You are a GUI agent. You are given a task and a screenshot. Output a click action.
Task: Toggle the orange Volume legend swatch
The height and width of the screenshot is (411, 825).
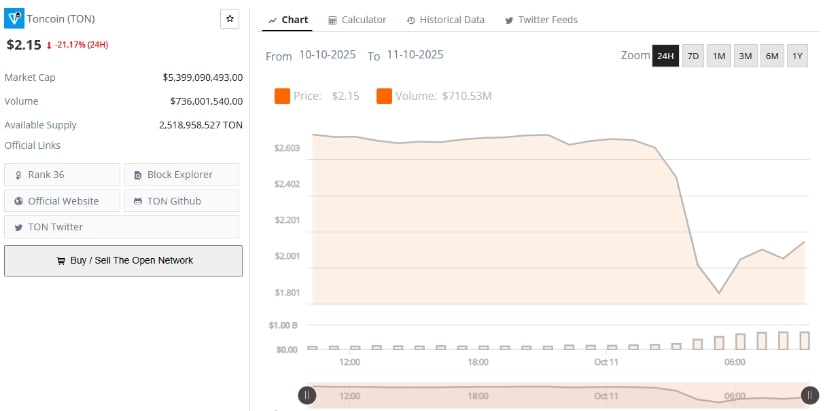point(384,96)
